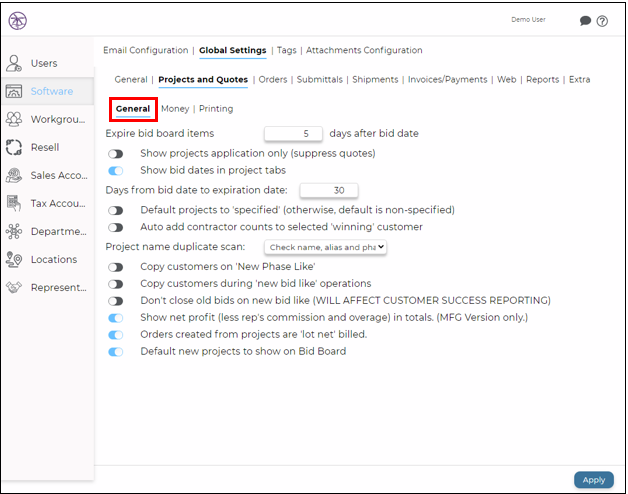This screenshot has height=494, width=628.
Task: Select Projects and Quotes tab
Action: (203, 79)
